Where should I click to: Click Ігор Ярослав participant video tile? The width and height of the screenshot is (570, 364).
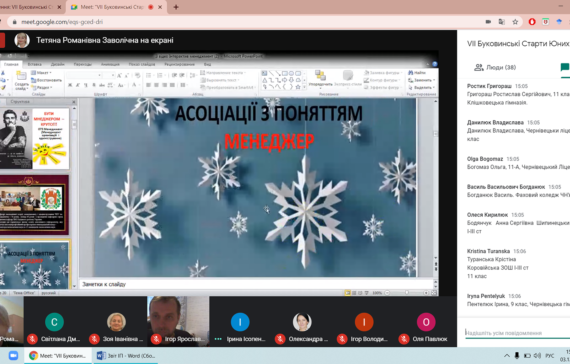[178, 320]
